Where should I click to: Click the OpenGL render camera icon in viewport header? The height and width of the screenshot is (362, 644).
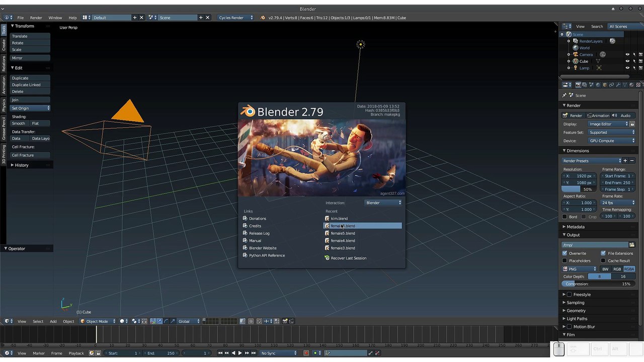pyautogui.click(x=285, y=321)
